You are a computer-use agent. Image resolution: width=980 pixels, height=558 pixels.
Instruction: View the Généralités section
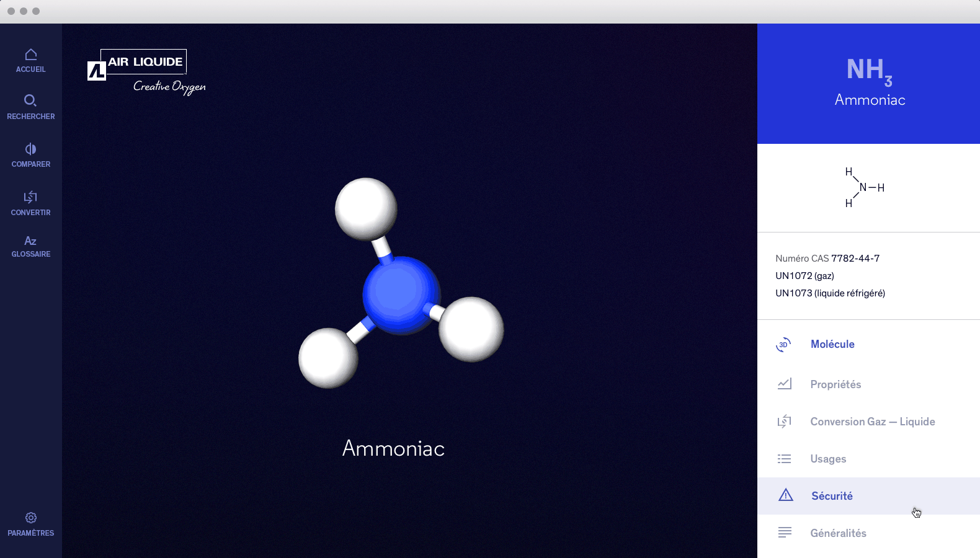pos(838,533)
